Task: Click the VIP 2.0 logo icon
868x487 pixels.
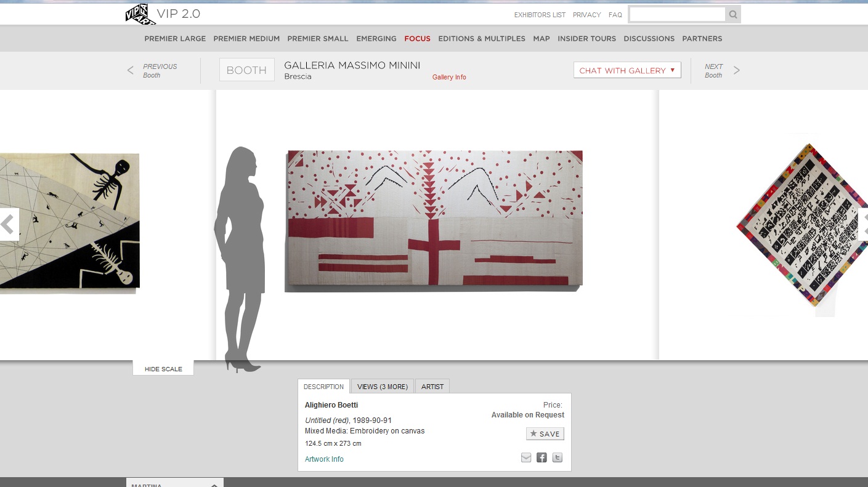Action: point(140,14)
